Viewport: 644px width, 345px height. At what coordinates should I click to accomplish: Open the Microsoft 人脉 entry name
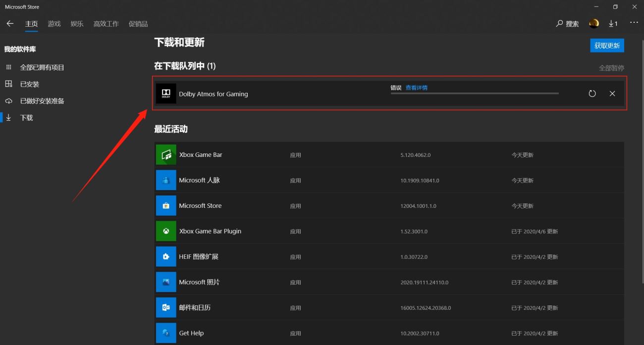coord(199,180)
